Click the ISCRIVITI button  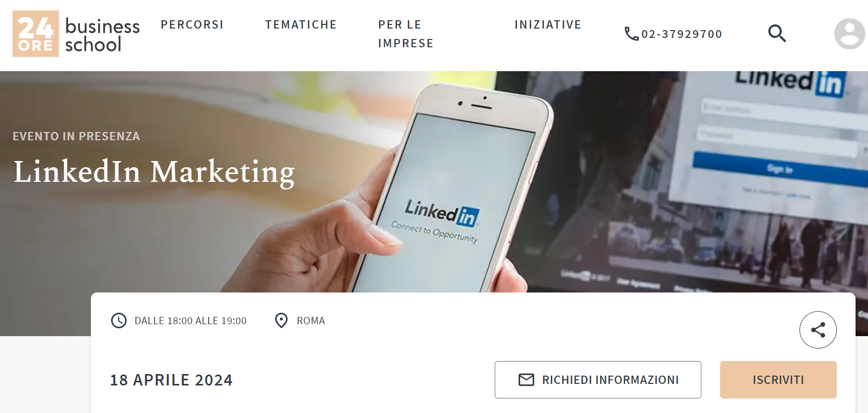coord(778,380)
